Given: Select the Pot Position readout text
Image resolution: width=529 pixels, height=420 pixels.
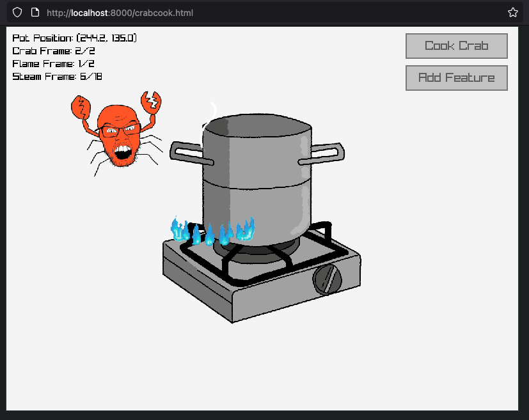Looking at the screenshot, I should [x=75, y=38].
